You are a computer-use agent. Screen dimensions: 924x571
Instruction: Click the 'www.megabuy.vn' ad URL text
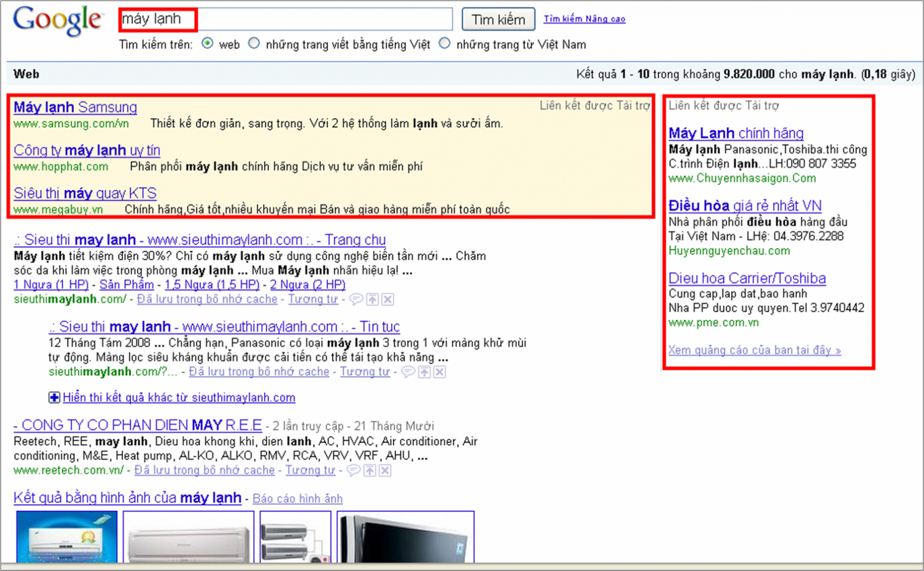coord(58,209)
